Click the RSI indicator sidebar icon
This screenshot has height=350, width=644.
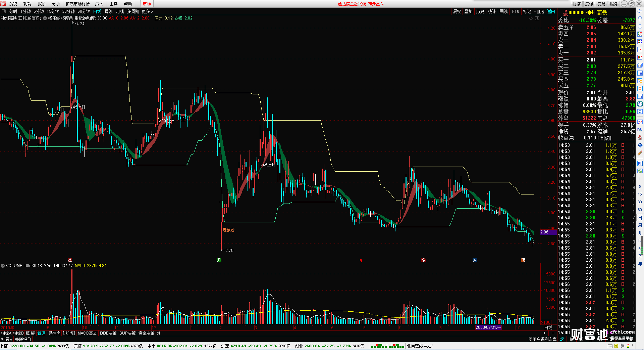(x=640, y=130)
